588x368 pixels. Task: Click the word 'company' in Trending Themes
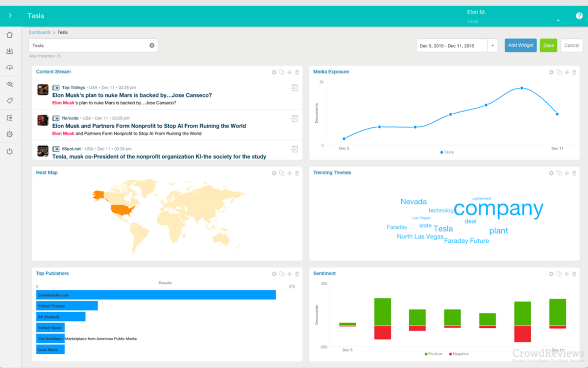499,208
